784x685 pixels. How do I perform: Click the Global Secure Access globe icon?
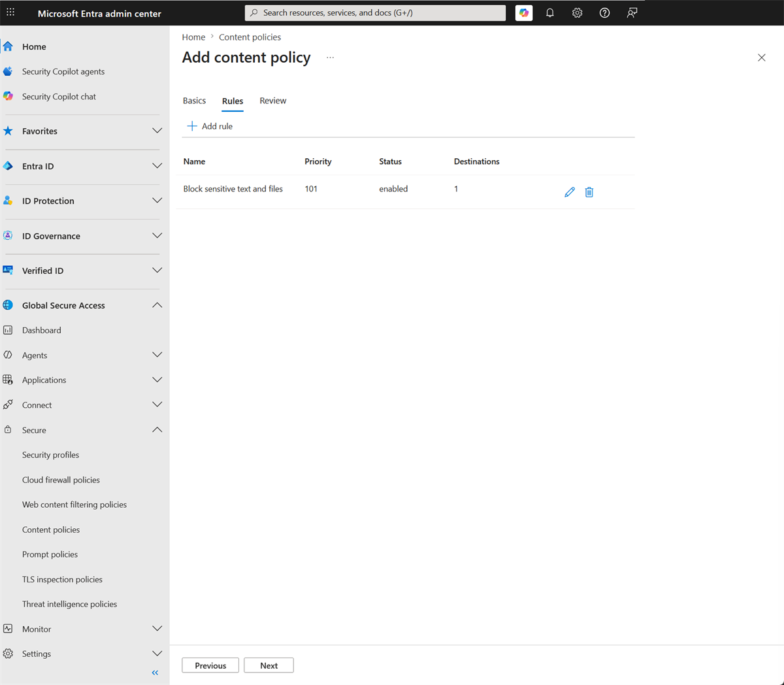click(x=8, y=305)
